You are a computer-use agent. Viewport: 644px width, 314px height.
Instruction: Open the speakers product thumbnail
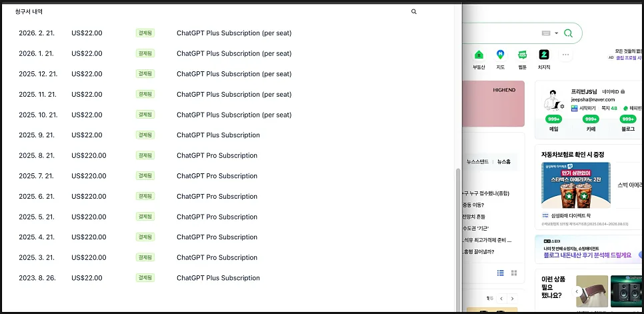pyautogui.click(x=627, y=291)
